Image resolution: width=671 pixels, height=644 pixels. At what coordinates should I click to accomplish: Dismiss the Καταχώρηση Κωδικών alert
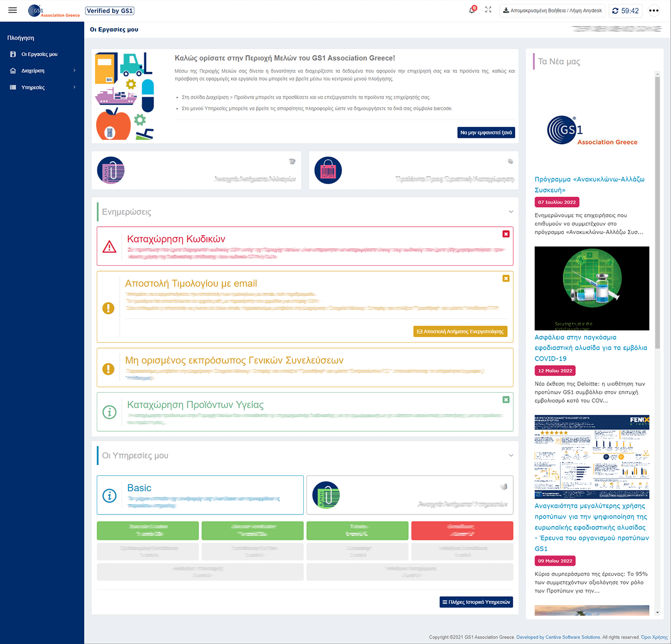(x=506, y=234)
